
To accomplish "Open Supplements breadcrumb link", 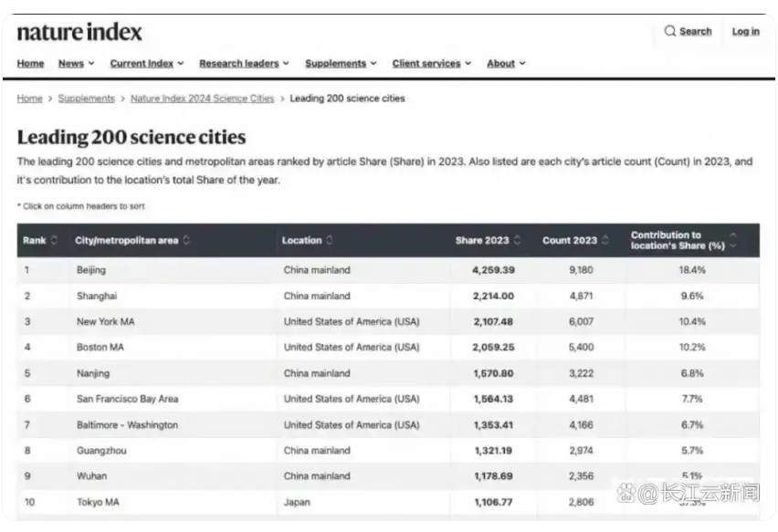I will [x=86, y=99].
